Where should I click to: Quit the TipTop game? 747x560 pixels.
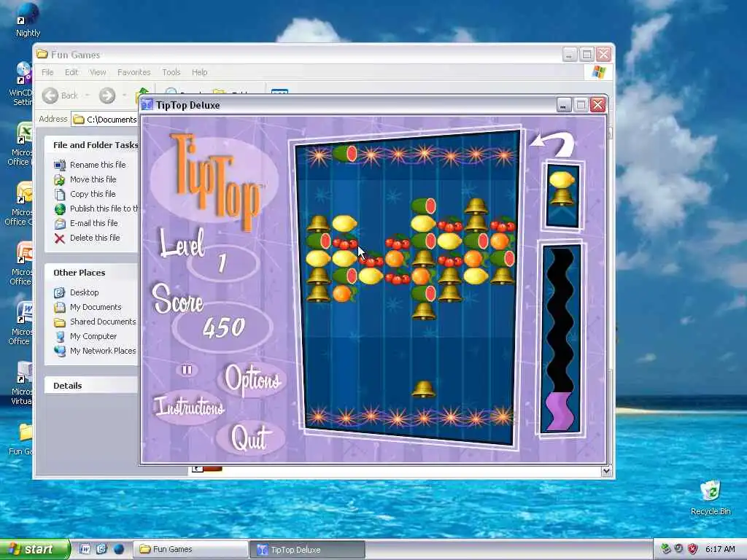[x=251, y=437]
